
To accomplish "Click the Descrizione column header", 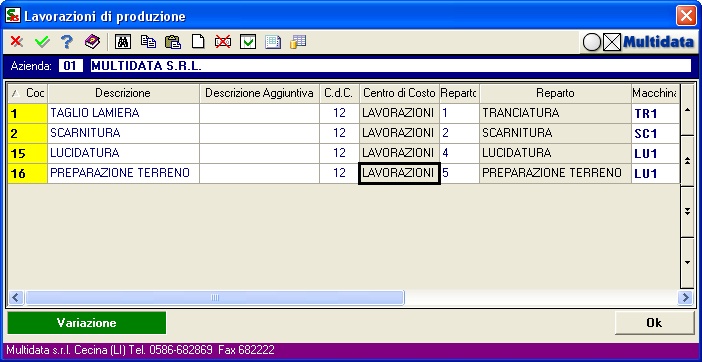I will [123, 93].
